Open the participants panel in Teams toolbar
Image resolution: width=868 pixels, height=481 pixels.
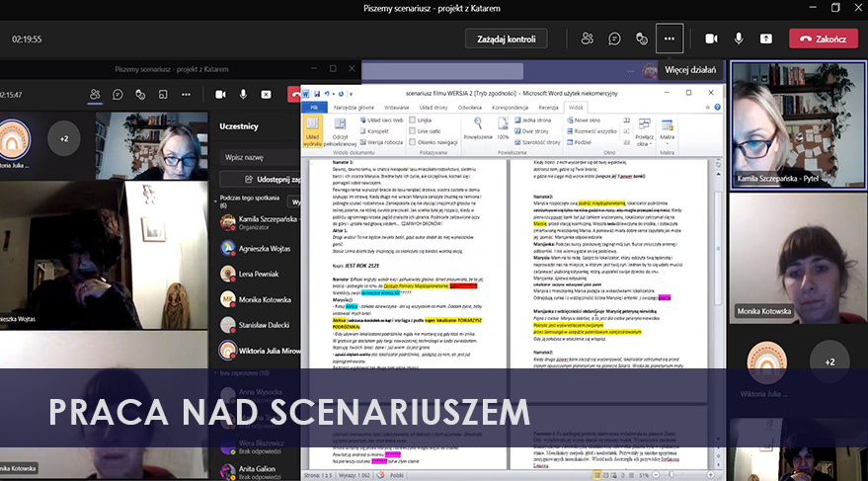coord(588,39)
